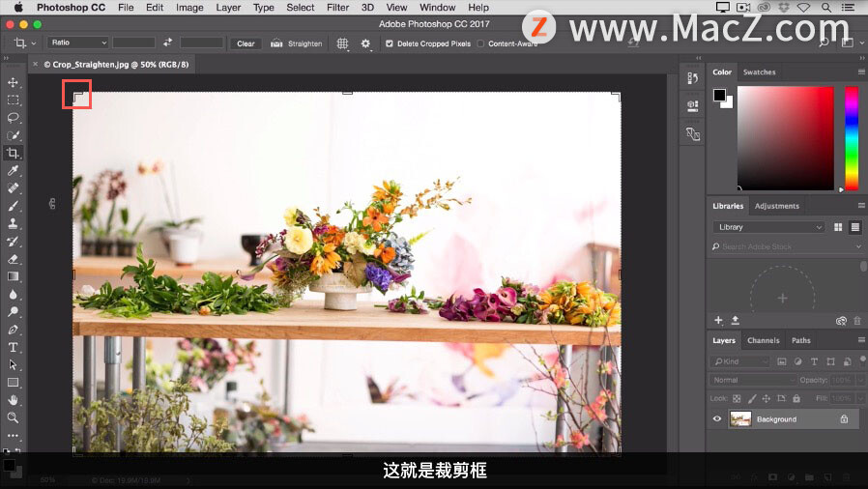The image size is (868, 489).
Task: Open the Ratio preset dropdown
Action: [77, 43]
